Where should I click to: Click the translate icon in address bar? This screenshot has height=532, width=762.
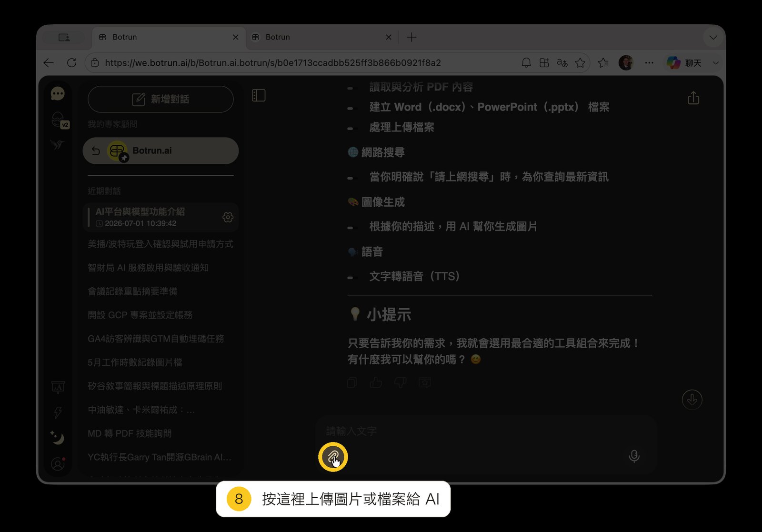point(562,63)
